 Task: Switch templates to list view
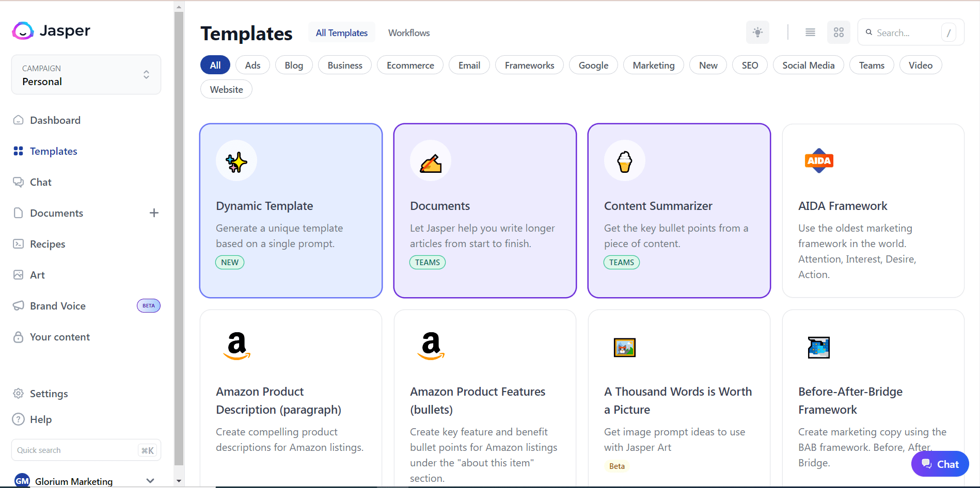pyautogui.click(x=810, y=32)
